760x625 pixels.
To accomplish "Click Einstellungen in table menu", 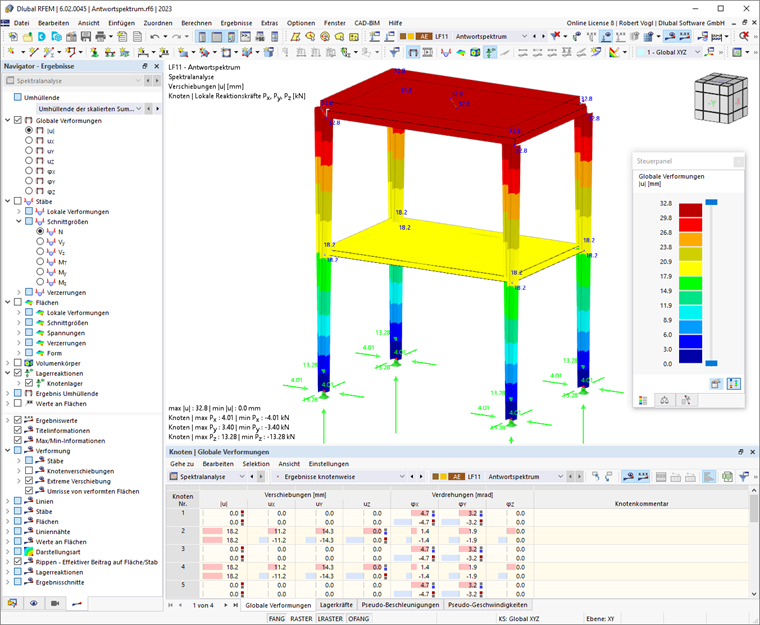I will 329,464.
